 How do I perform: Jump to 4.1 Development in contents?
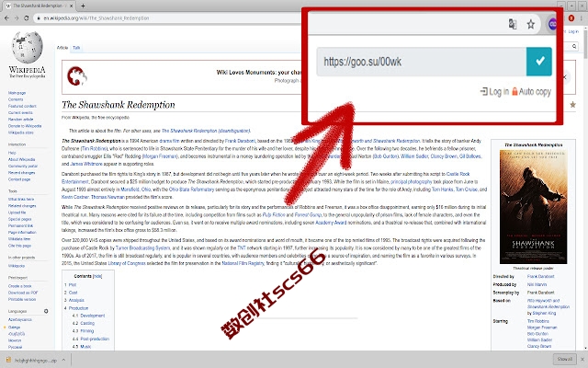(x=93, y=316)
